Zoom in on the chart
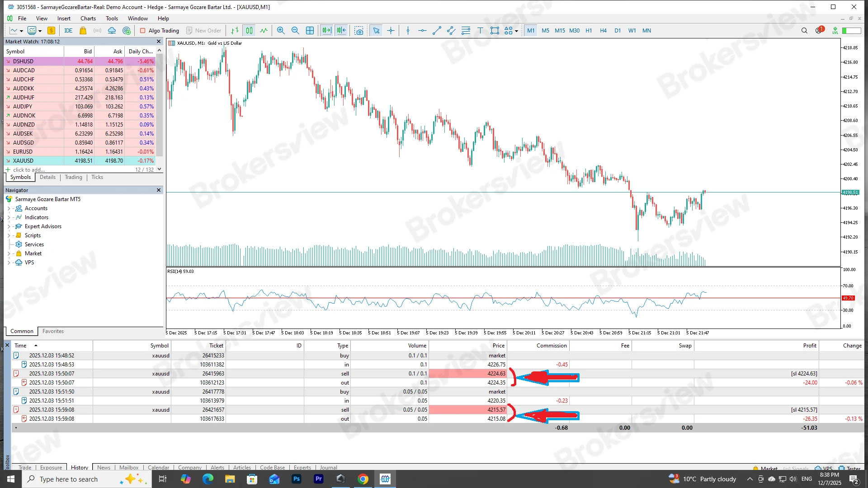868x488 pixels. pyautogui.click(x=281, y=31)
